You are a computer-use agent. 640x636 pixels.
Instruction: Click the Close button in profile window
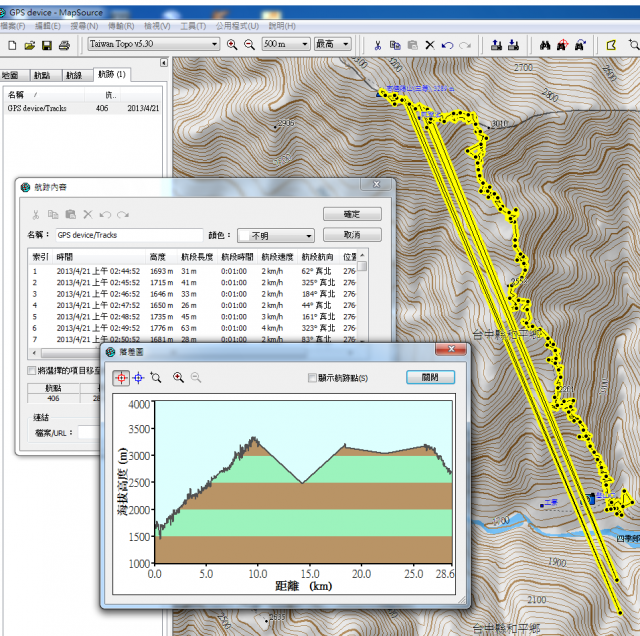(x=430, y=377)
